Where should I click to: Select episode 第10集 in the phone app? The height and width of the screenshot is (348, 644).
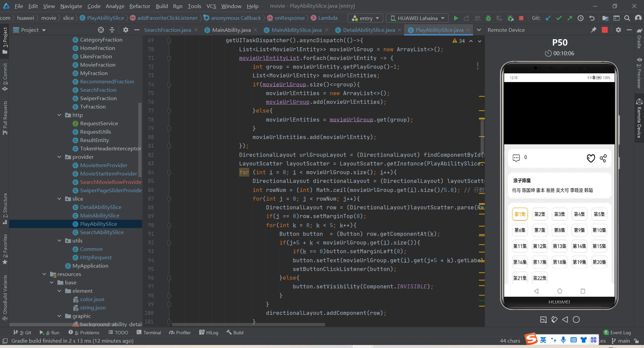point(599,230)
